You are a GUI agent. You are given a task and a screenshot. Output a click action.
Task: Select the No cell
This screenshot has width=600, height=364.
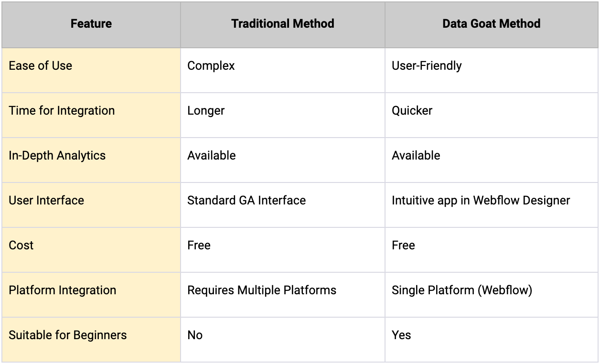[195, 335]
